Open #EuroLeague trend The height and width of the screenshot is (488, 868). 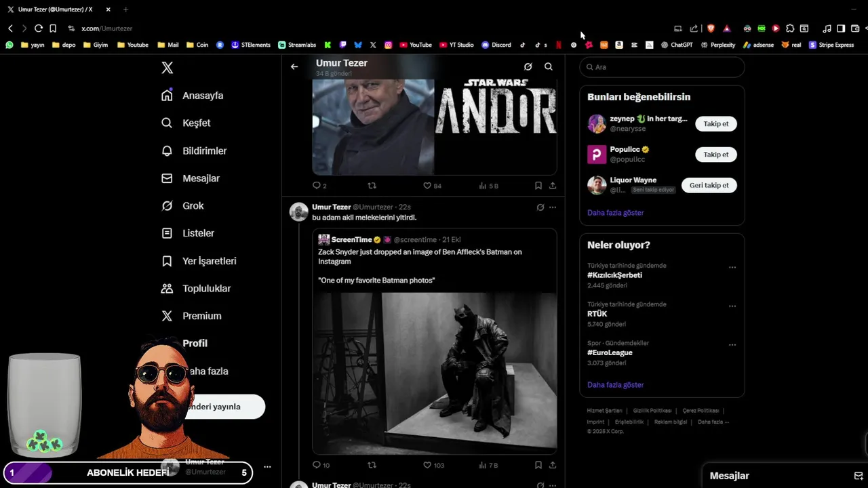[x=610, y=352]
